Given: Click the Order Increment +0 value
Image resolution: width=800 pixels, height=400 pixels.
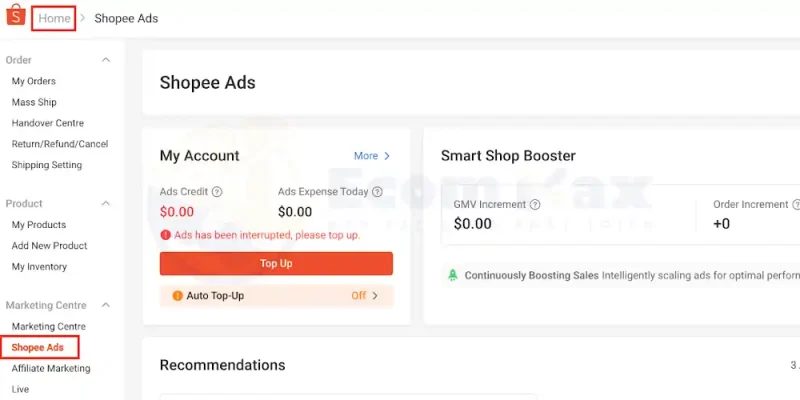Looking at the screenshot, I should point(721,223).
